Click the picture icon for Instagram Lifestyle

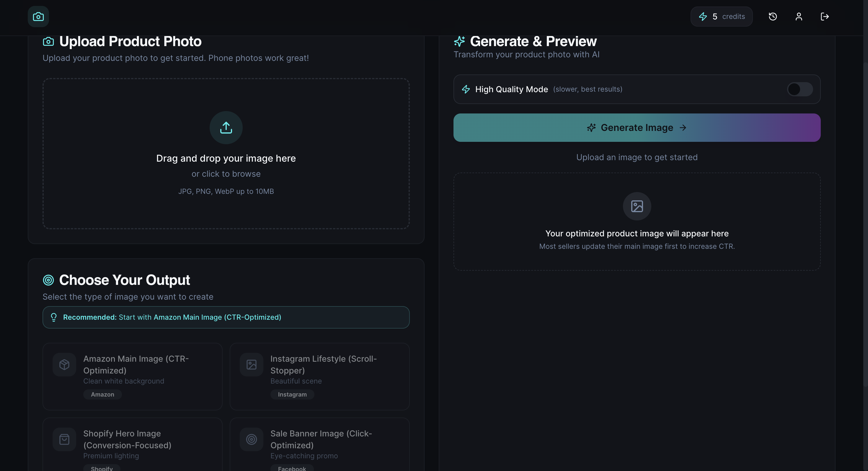(251, 364)
